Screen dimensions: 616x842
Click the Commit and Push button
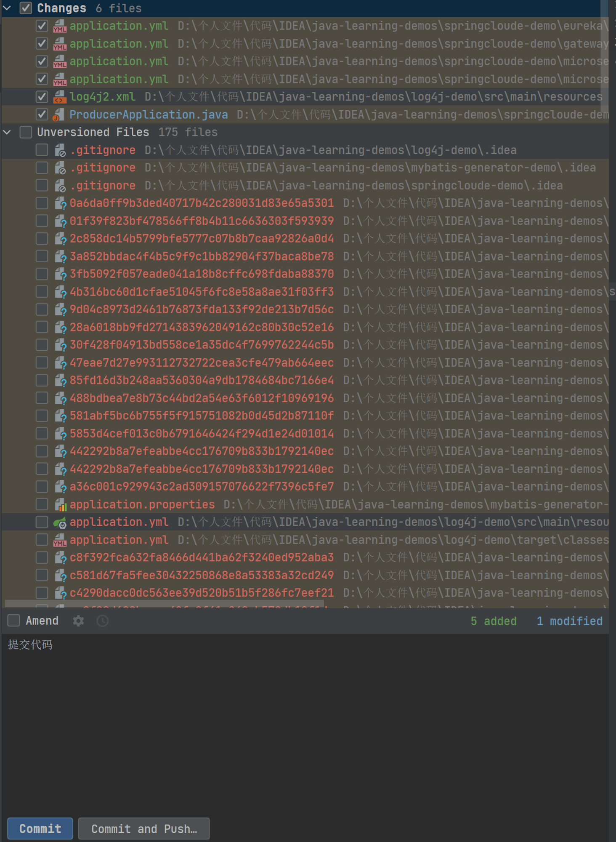coord(144,829)
